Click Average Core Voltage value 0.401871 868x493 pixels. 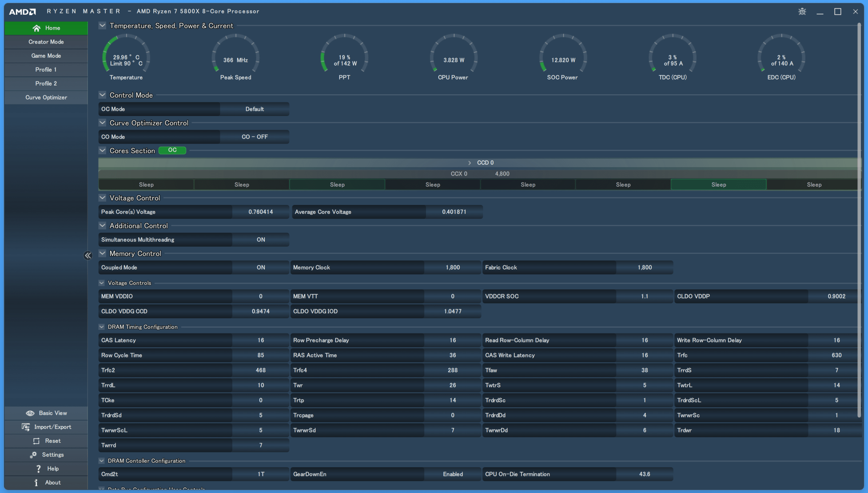click(x=454, y=212)
